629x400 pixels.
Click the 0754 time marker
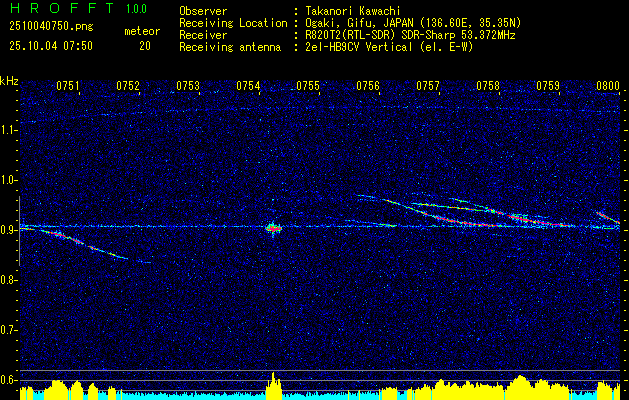(x=248, y=86)
